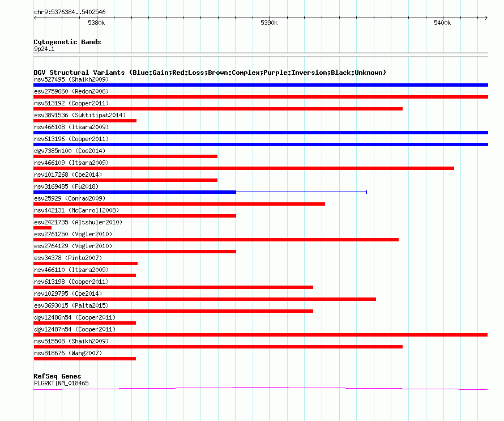
Task: Click esv34378 (Pinto2007) label
Action: 68,258
